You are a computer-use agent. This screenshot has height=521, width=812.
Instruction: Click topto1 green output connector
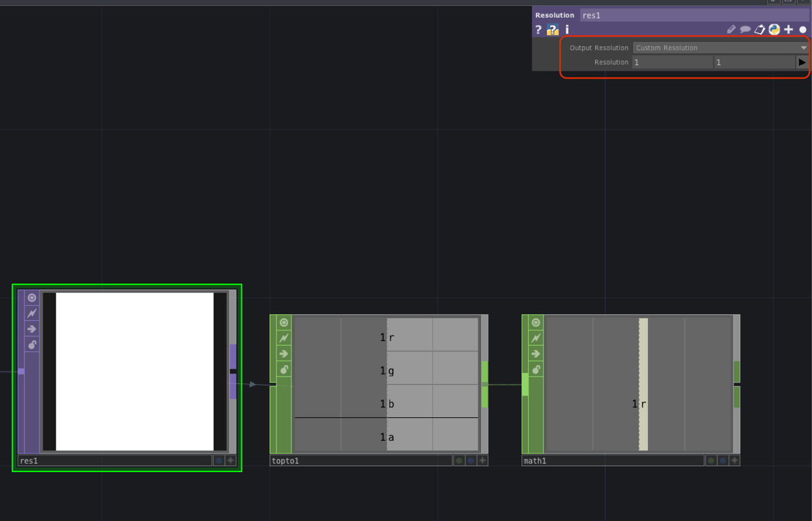[x=485, y=384]
